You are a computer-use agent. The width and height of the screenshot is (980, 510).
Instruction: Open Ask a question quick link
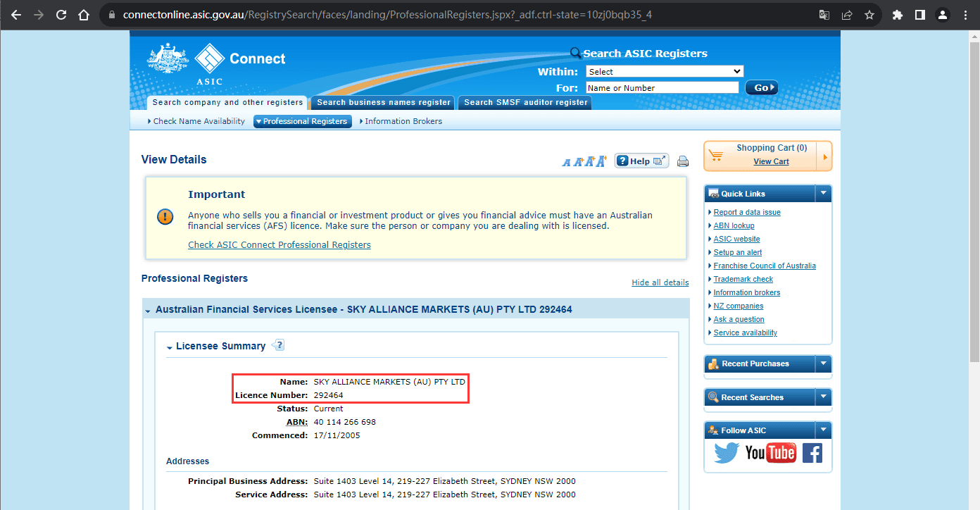click(739, 319)
